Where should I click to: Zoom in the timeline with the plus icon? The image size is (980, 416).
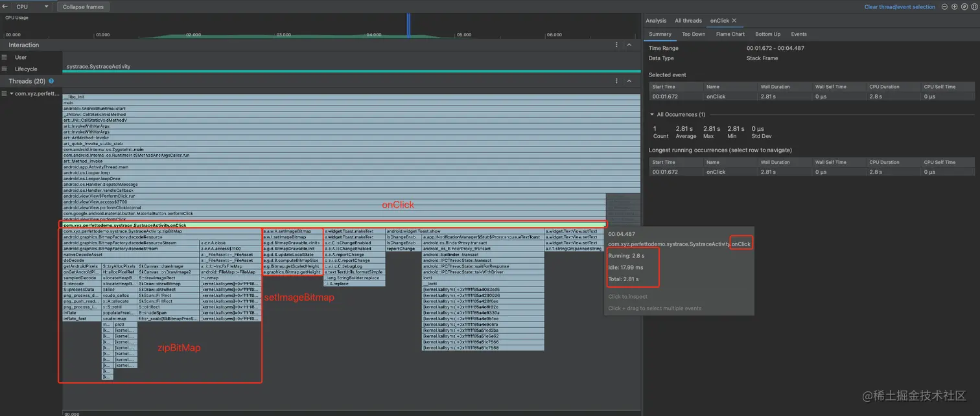click(x=954, y=6)
